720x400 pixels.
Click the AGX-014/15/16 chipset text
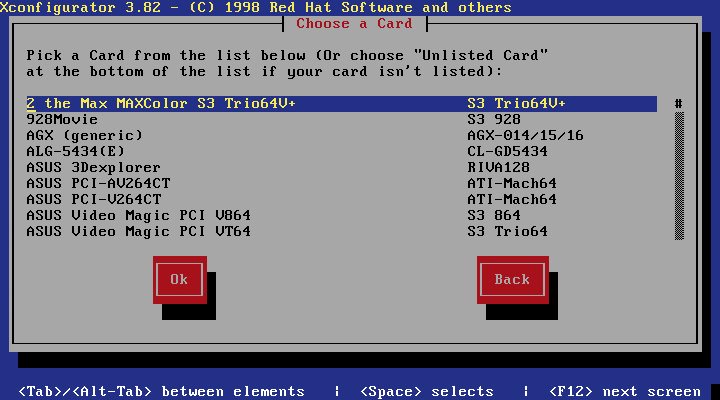coord(525,135)
